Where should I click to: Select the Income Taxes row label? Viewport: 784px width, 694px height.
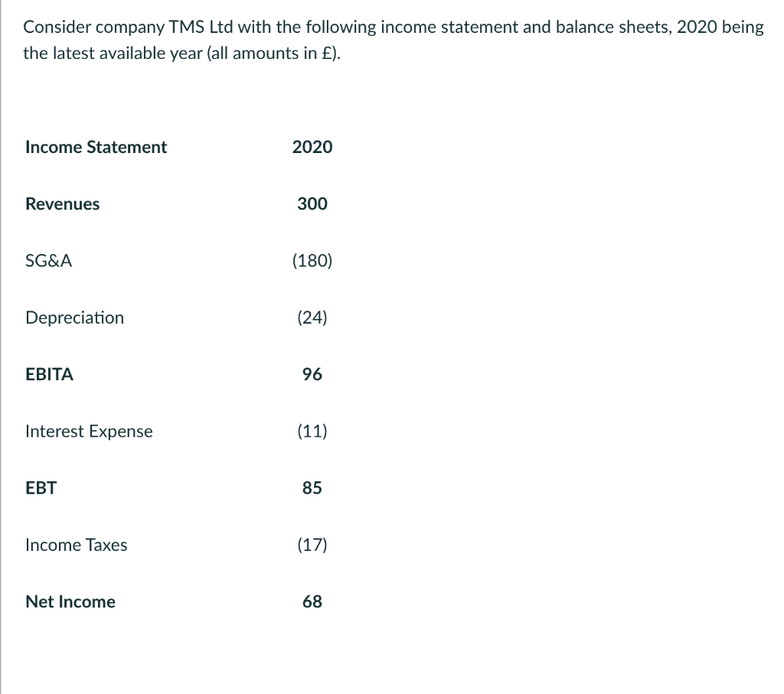pyautogui.click(x=76, y=545)
